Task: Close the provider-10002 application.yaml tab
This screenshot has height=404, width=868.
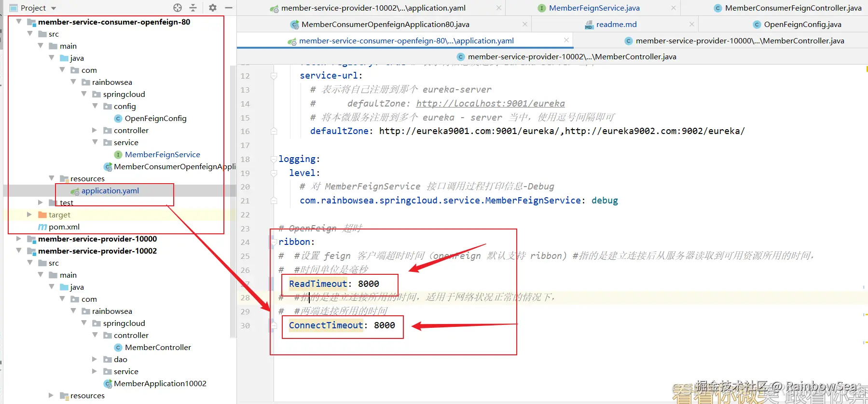Action: [498, 8]
